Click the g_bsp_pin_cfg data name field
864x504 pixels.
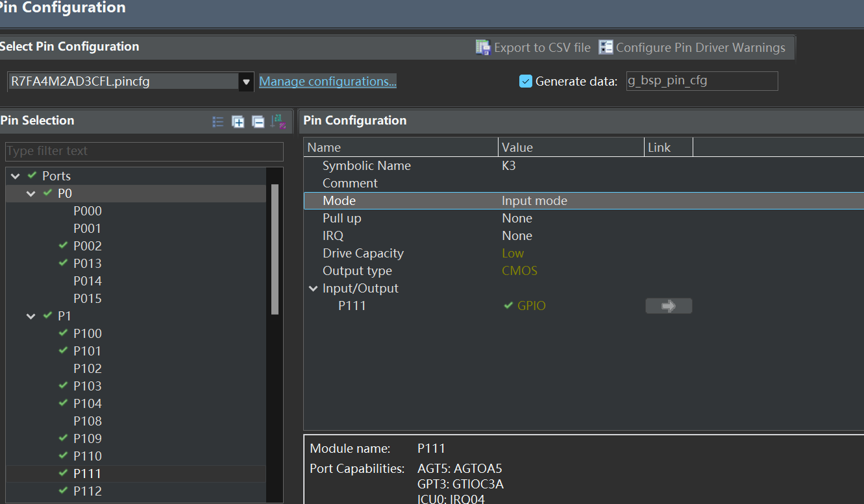click(702, 81)
